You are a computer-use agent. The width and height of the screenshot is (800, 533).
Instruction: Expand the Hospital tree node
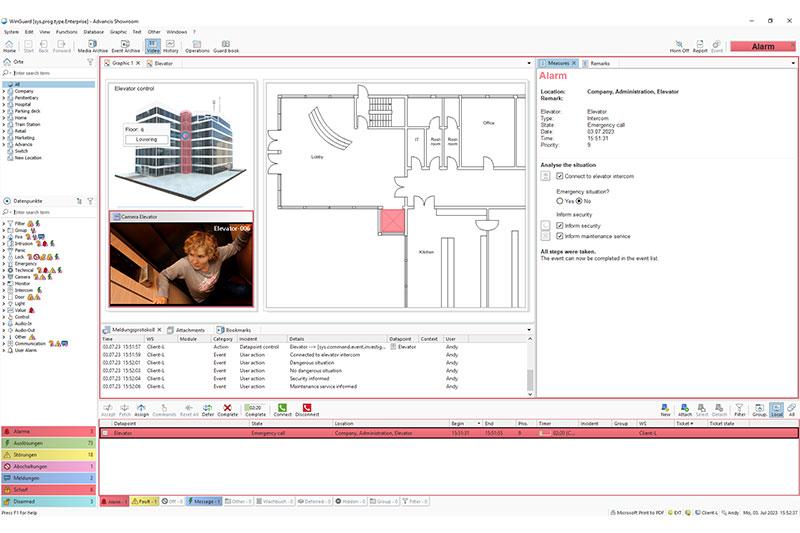coord(6,104)
